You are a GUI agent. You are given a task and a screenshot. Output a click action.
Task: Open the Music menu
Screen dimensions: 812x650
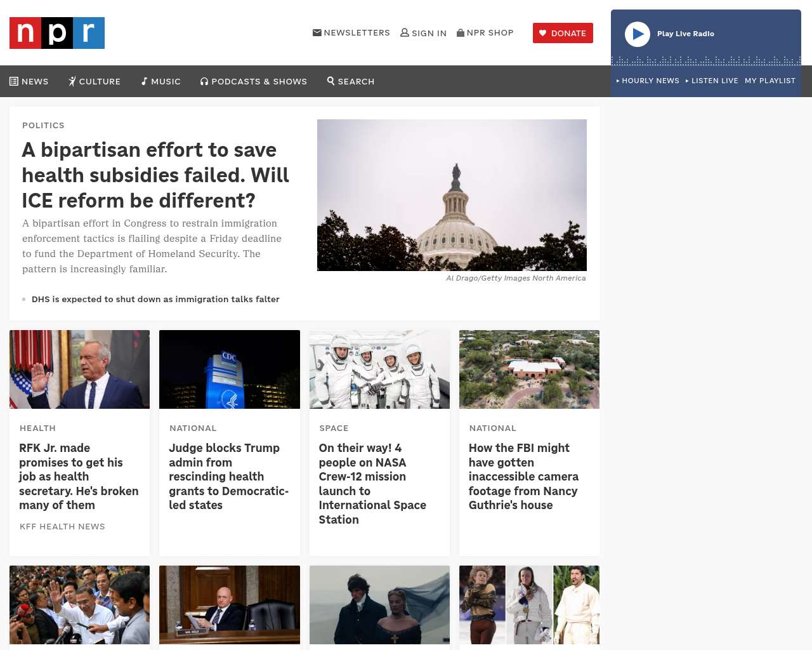(161, 81)
